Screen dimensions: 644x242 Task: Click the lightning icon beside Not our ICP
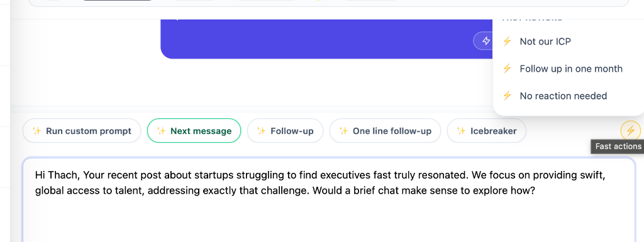point(508,41)
